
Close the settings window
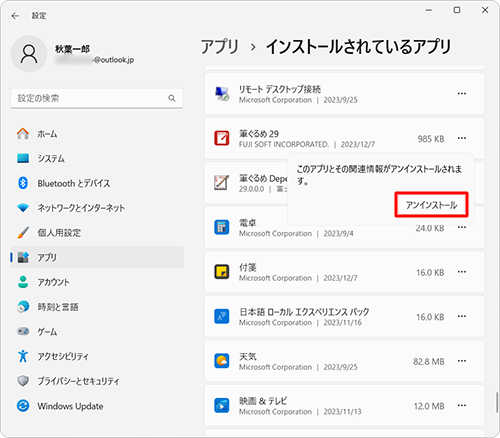click(485, 10)
